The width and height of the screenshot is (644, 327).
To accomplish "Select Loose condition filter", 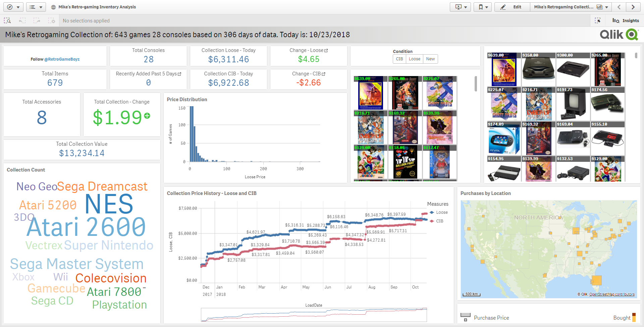I will pyautogui.click(x=415, y=59).
